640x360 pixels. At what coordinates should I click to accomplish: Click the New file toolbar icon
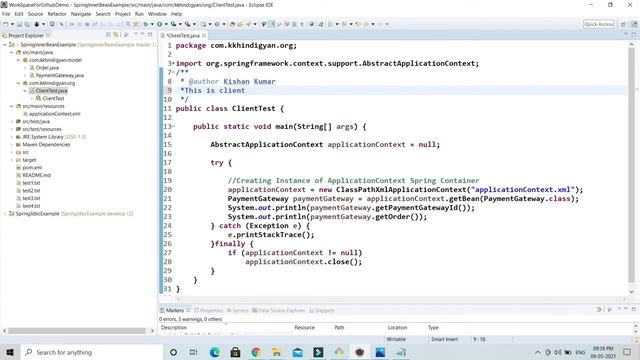coord(5,24)
